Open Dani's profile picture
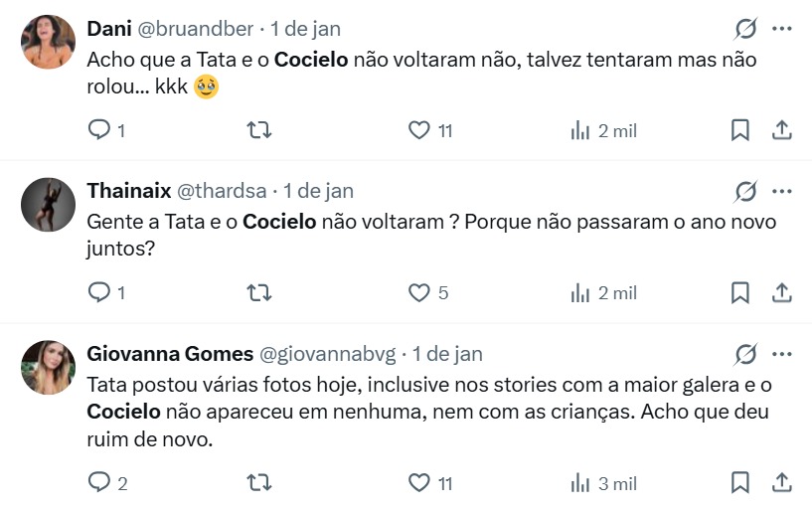Image resolution: width=812 pixels, height=512 pixels. point(48,42)
